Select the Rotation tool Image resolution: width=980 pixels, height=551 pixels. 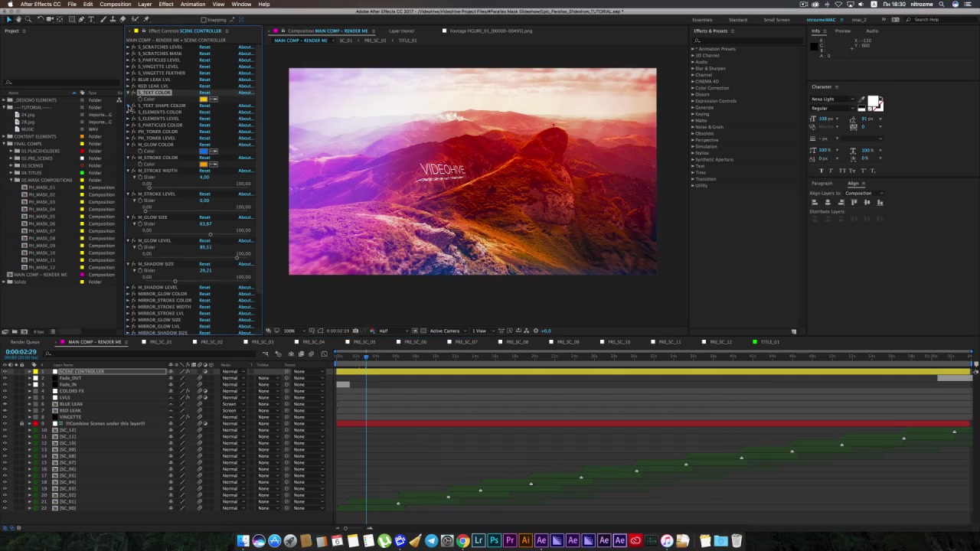pos(41,19)
